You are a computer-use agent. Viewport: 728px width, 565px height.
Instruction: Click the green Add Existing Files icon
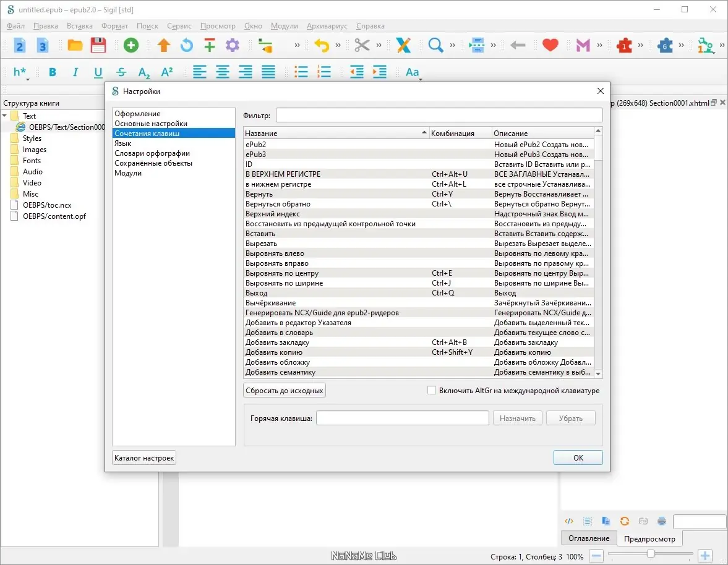click(131, 46)
